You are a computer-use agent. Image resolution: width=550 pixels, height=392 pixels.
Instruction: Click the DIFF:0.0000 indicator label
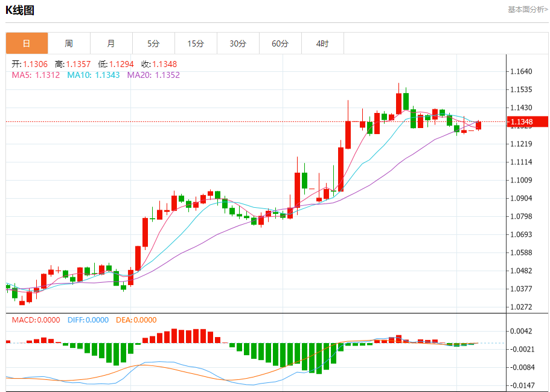(88, 320)
